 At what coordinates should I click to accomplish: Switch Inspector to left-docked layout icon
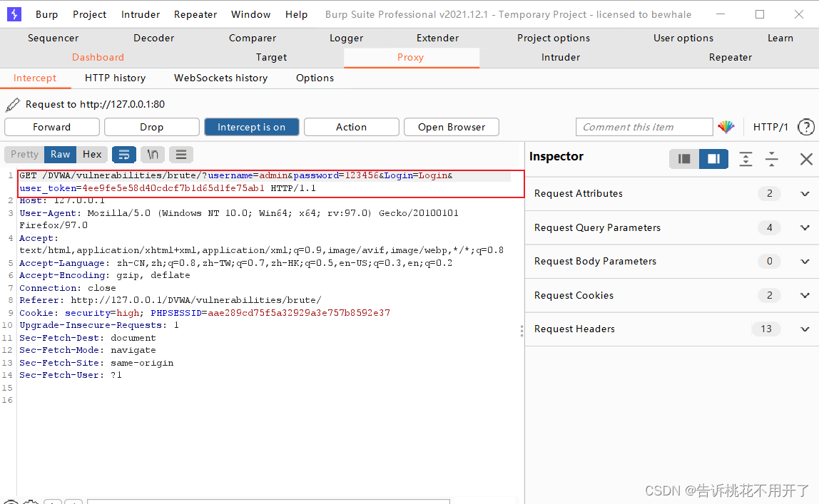[x=684, y=158]
